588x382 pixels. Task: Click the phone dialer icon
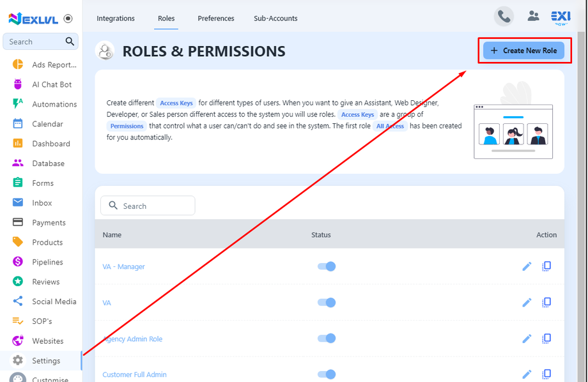pyautogui.click(x=504, y=17)
